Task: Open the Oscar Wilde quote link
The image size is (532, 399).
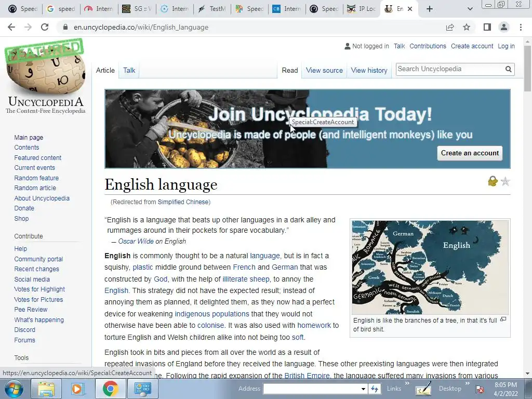Action: click(136, 241)
